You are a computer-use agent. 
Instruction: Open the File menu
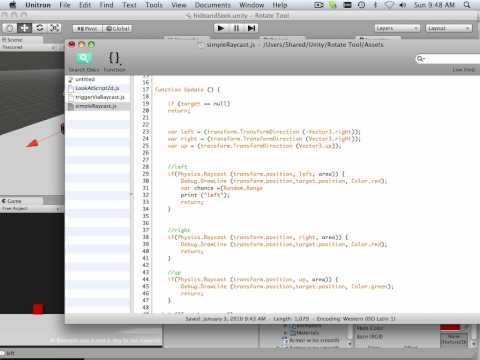tap(65, 5)
